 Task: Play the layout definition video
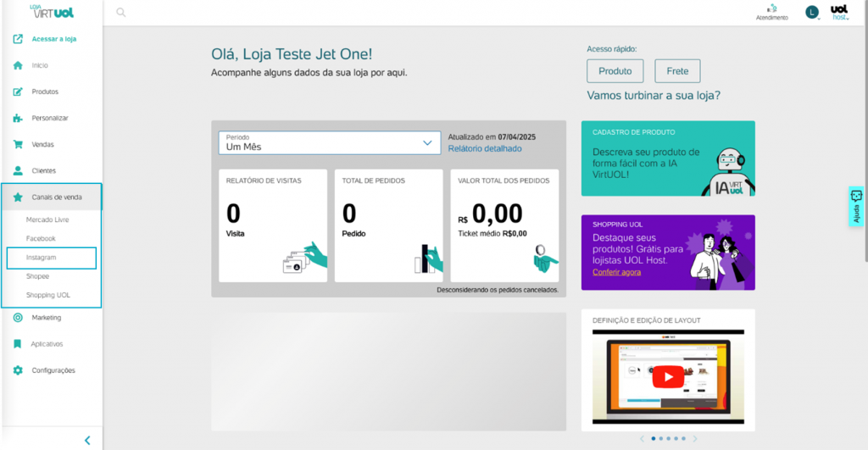[668, 377]
